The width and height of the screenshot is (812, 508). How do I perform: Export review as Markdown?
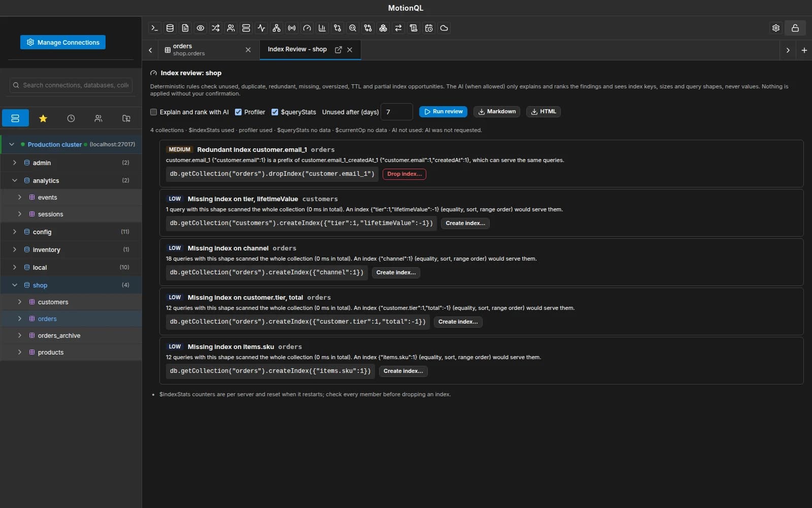point(497,112)
